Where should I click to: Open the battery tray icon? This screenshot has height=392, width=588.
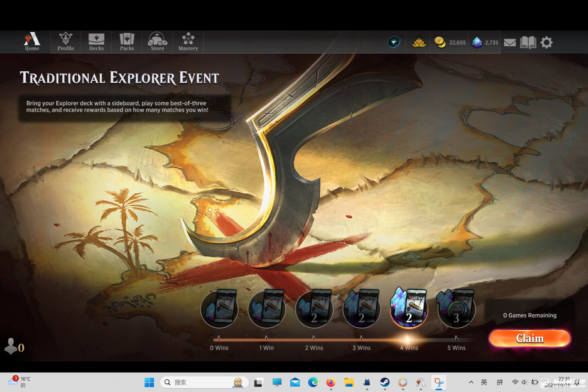pyautogui.click(x=534, y=382)
